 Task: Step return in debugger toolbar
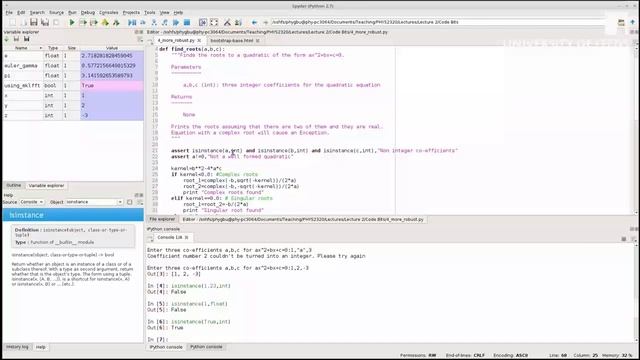click(x=165, y=22)
